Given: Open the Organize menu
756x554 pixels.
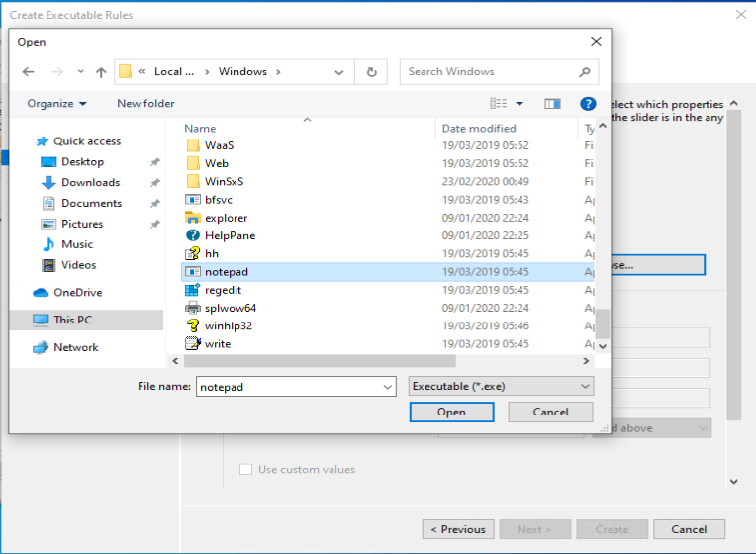Looking at the screenshot, I should [56, 104].
